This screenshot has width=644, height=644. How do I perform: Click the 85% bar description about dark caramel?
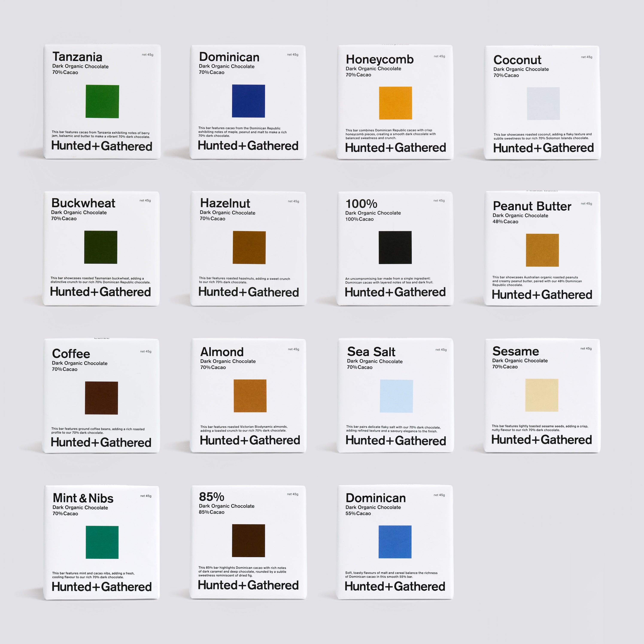242,571
